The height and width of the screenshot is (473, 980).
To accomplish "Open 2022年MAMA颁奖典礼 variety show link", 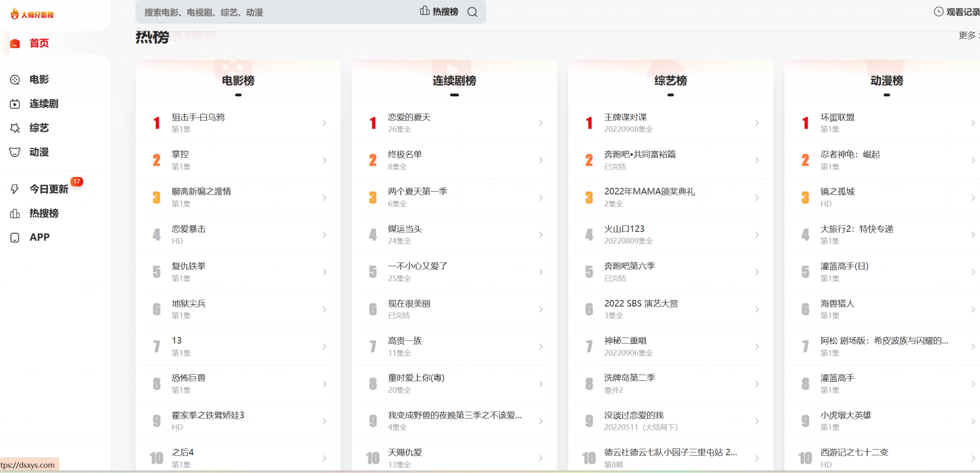I will point(649,192).
